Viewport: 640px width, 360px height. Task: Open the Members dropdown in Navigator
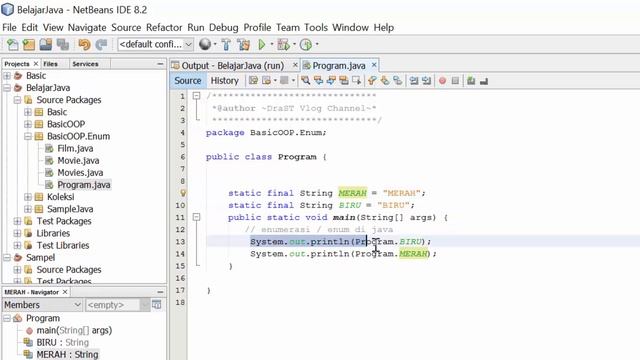42,305
